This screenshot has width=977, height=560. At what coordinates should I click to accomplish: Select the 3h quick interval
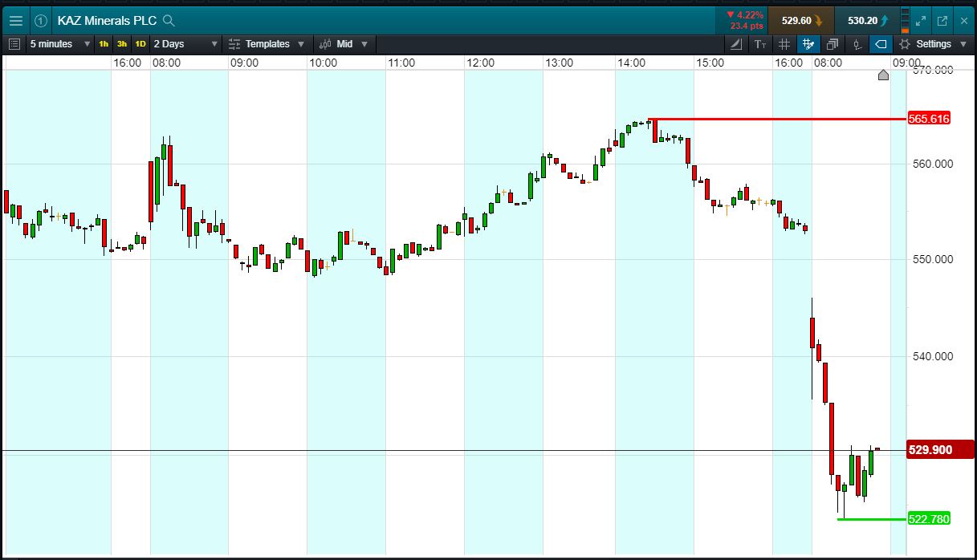[121, 44]
